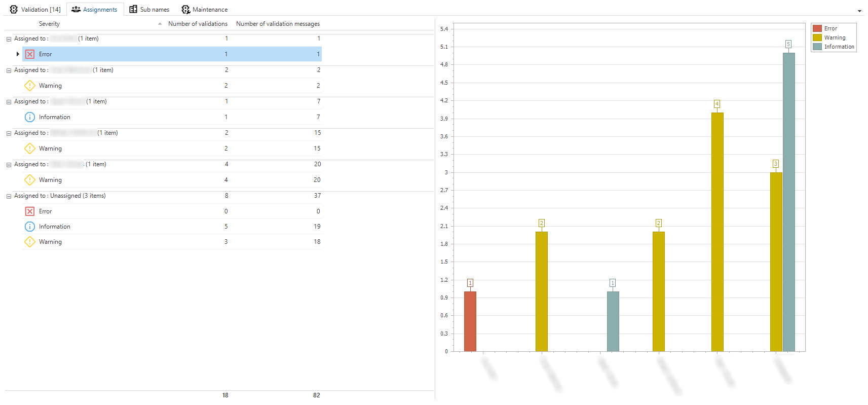Screen dimensions: 868x405
Task: Click the Error legend label
Action: [x=831, y=28]
